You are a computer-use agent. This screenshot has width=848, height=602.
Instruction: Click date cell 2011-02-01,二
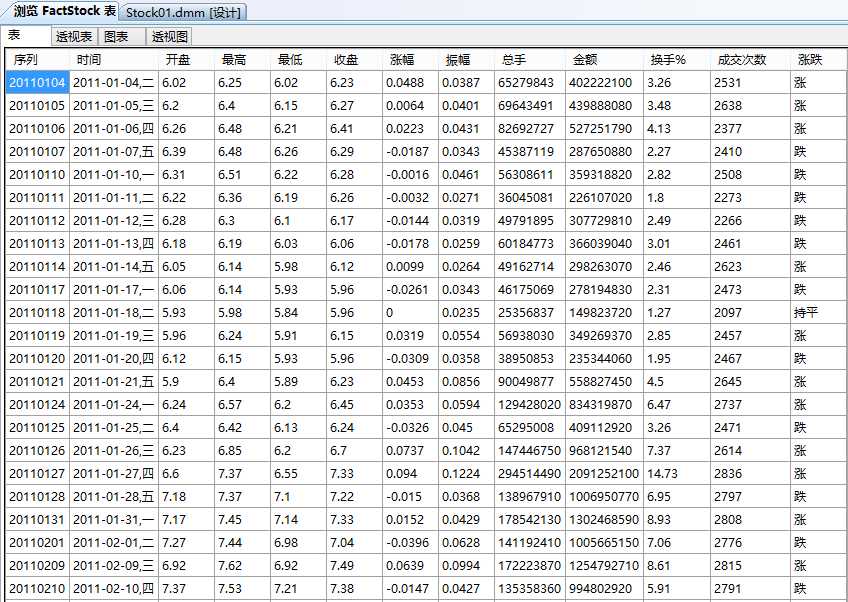click(114, 543)
